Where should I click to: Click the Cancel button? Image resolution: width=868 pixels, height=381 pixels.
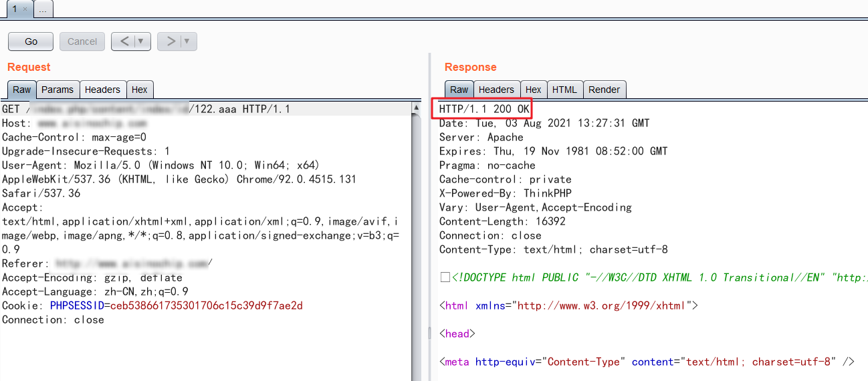[x=82, y=41]
